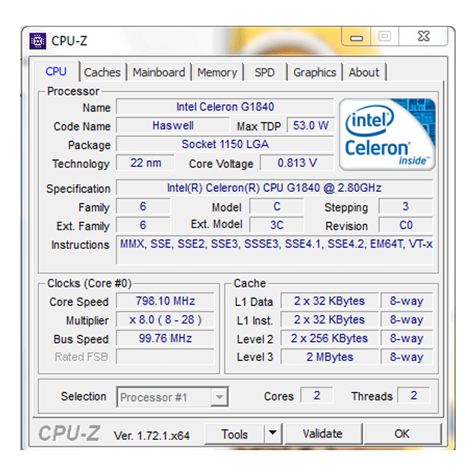Click the Model value C

tap(277, 207)
